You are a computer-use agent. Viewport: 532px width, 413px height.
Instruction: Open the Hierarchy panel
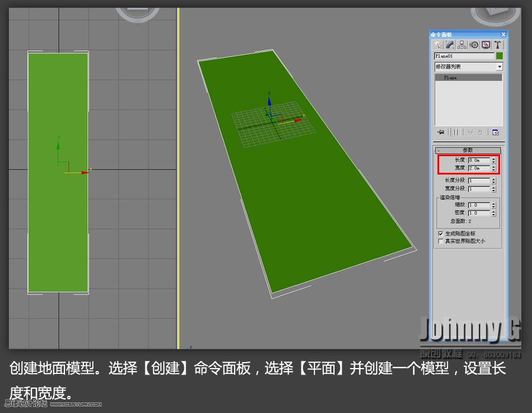[x=462, y=44]
